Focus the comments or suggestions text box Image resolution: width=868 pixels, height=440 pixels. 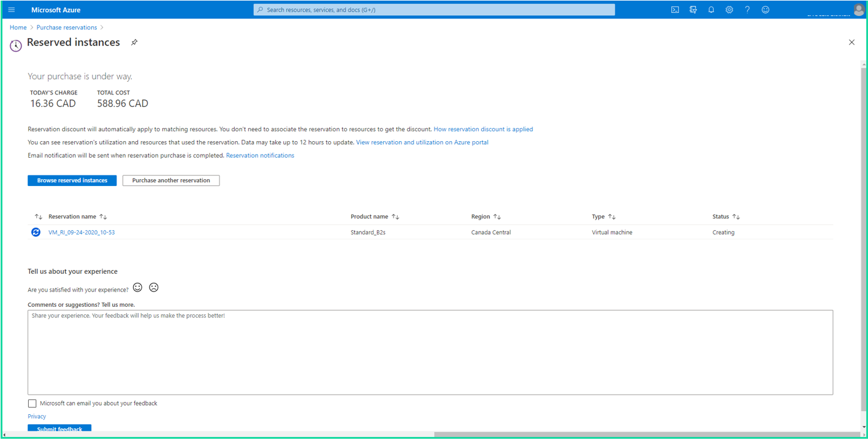(430, 352)
